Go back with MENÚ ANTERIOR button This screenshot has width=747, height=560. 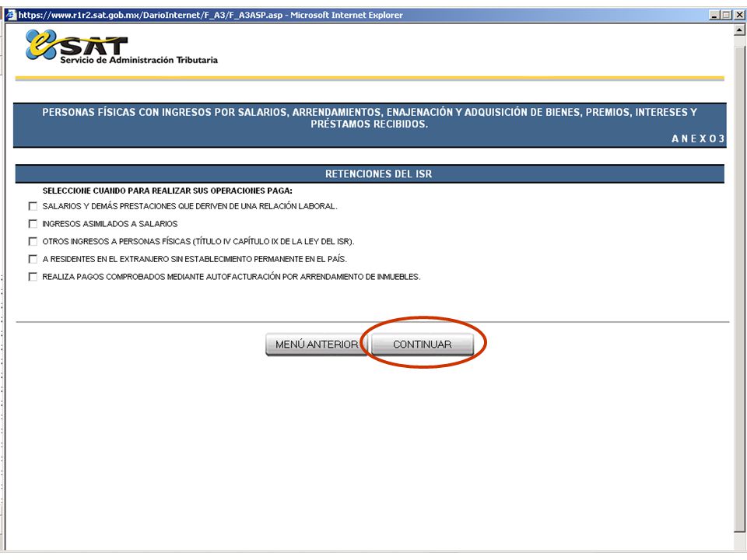pos(317,345)
